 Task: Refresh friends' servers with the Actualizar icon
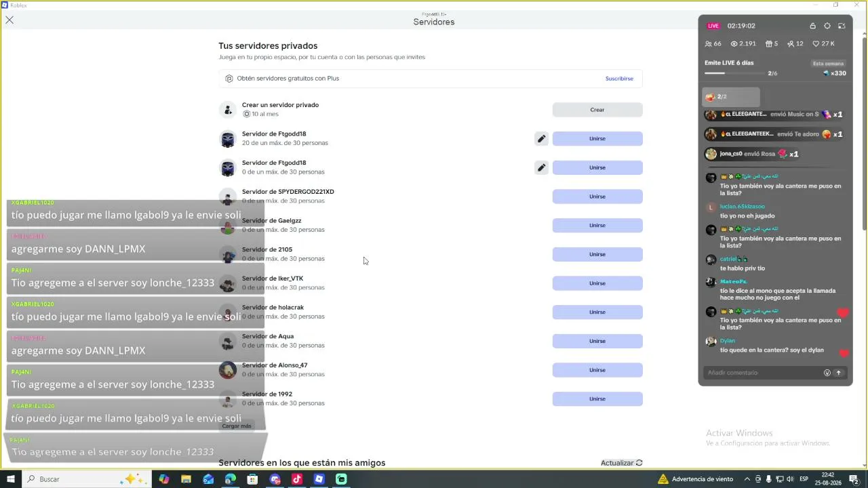click(x=639, y=463)
